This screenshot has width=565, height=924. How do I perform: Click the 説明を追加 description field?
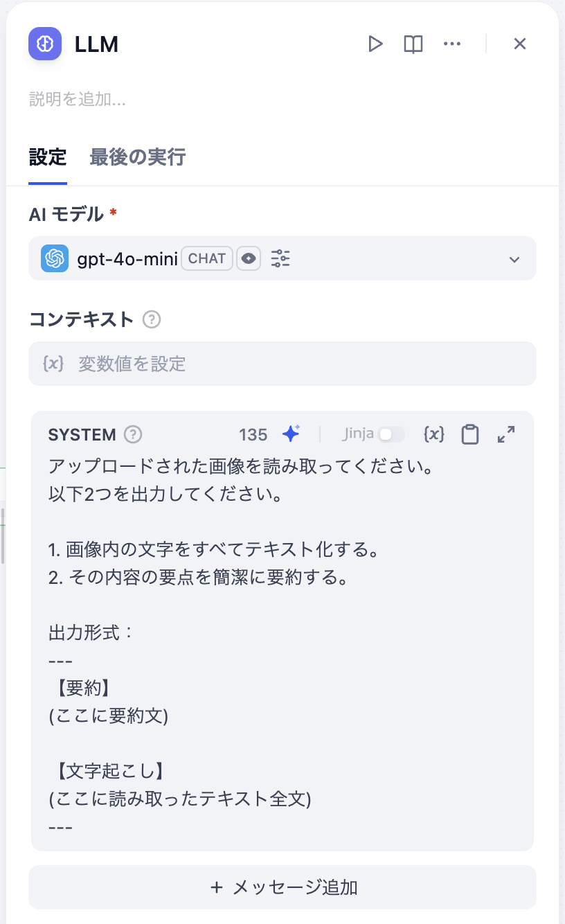tap(78, 100)
